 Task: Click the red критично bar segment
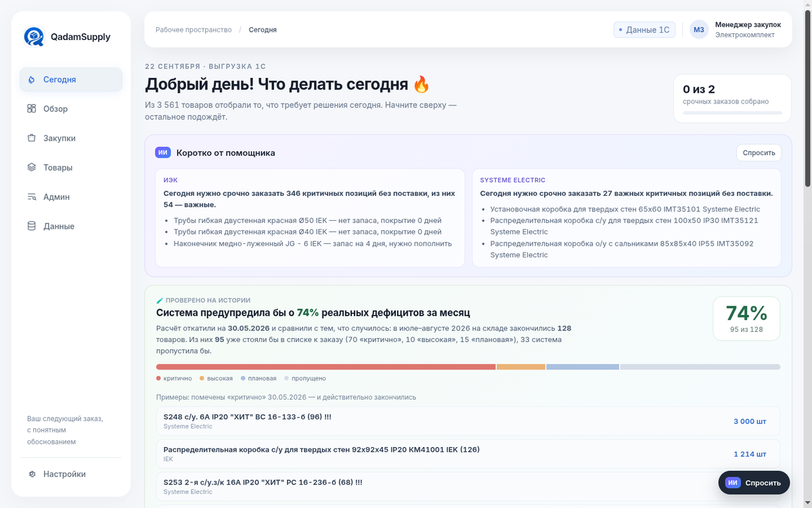coord(325,367)
